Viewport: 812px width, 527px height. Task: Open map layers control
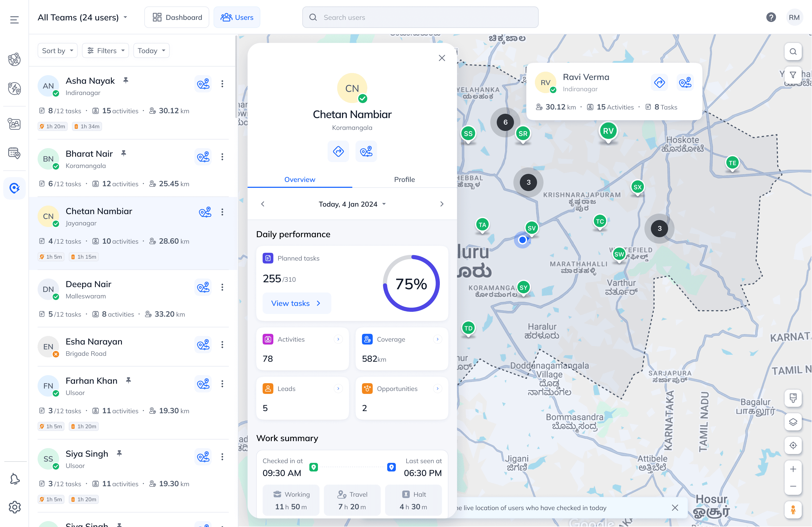793,422
